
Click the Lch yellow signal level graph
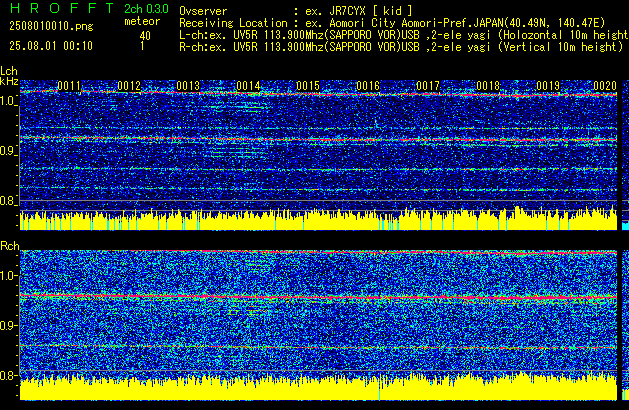[319, 219]
